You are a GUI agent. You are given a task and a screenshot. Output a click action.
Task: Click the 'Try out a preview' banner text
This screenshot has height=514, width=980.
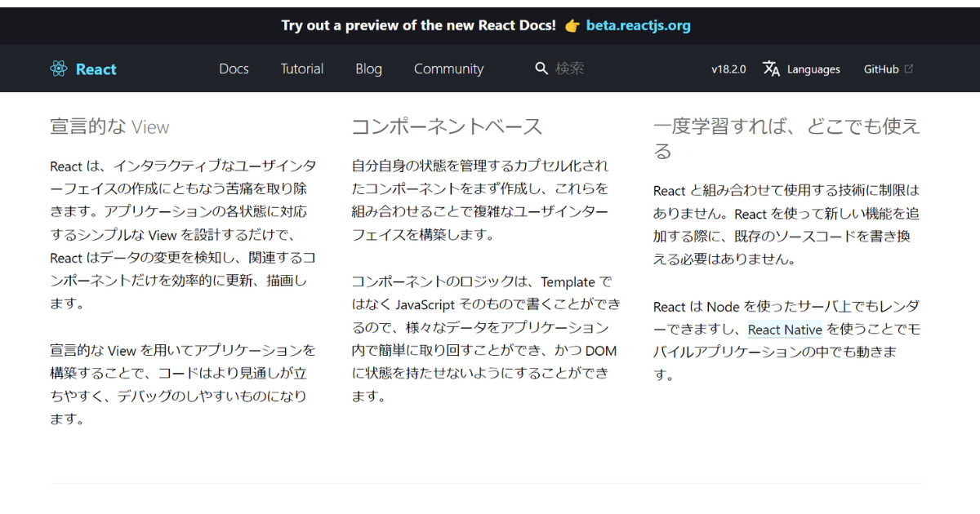point(418,25)
